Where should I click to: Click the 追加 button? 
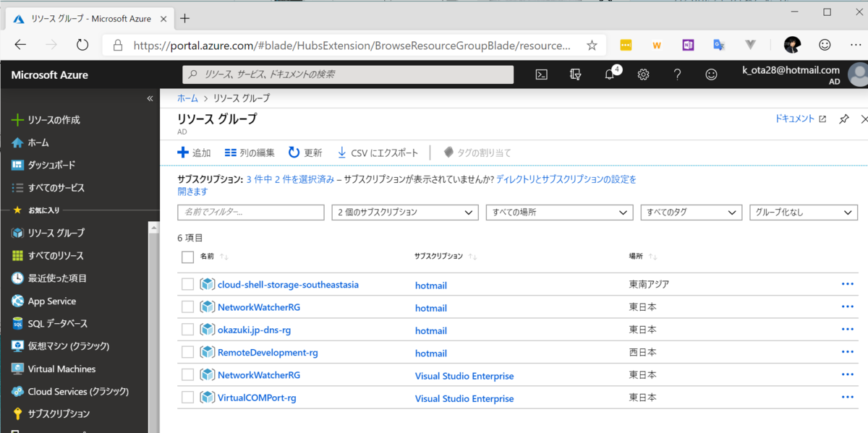coord(194,153)
